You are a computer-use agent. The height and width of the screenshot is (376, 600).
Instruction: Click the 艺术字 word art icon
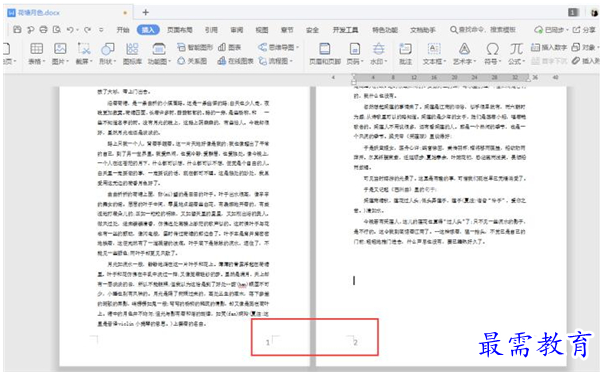(x=464, y=49)
